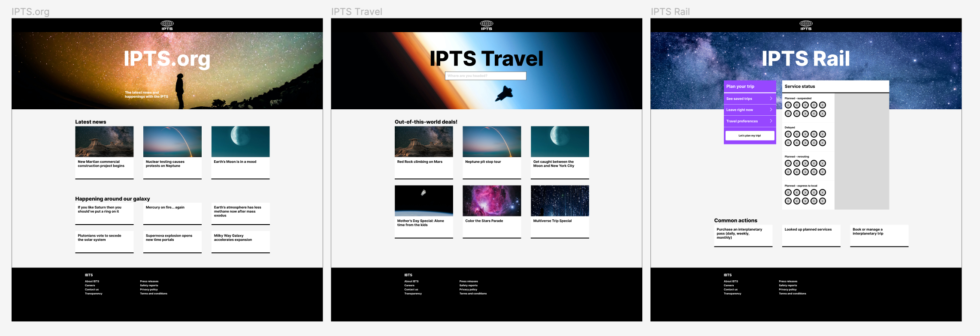Screen dimensions: 980x336
Task: Click the IPTS globe logo on IPTS Travel page
Action: point(486,25)
